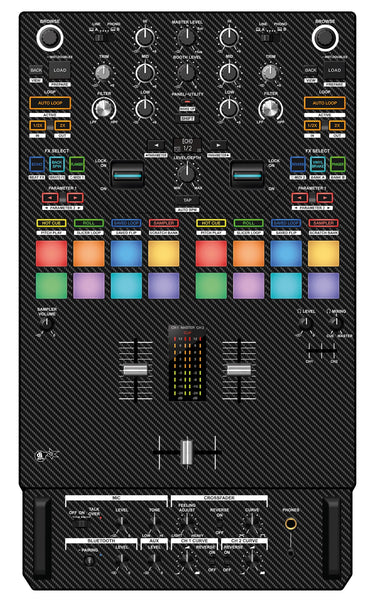
Task: Select the VINYL BRAKE effect button
Action: (x=318, y=165)
